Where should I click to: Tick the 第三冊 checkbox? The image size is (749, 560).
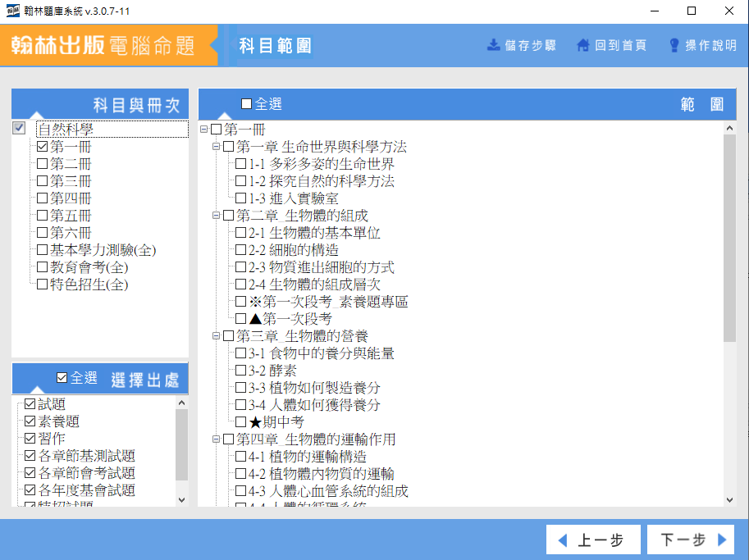(x=43, y=181)
